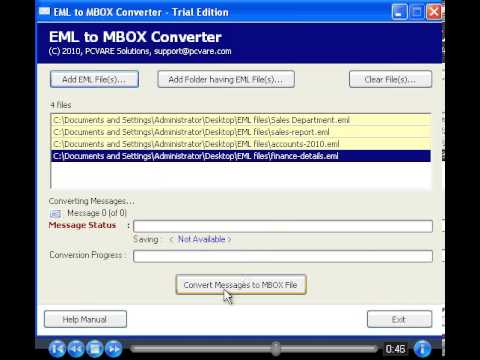Click the video player info icon

[x=422, y=349]
